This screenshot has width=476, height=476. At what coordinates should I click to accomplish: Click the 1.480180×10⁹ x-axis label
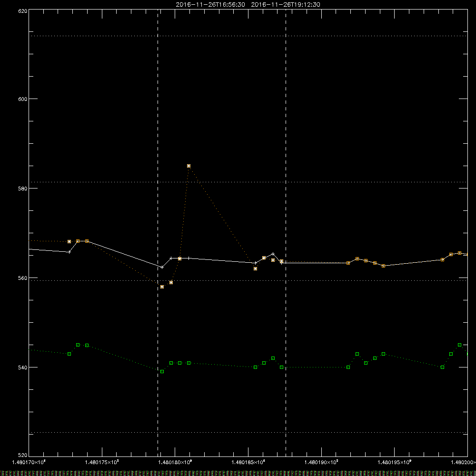[175, 462]
